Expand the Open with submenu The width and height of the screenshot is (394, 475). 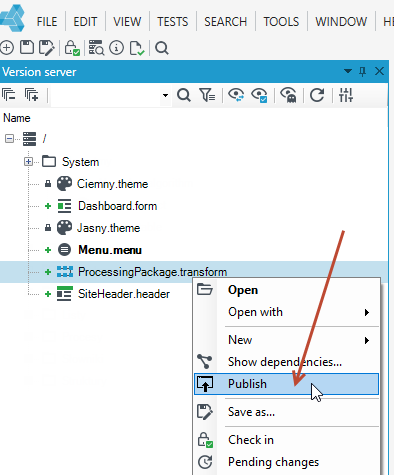[x=287, y=312]
